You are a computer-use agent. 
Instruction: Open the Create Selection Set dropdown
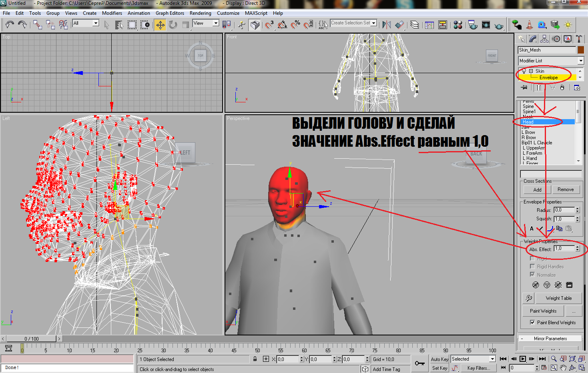[x=374, y=23]
